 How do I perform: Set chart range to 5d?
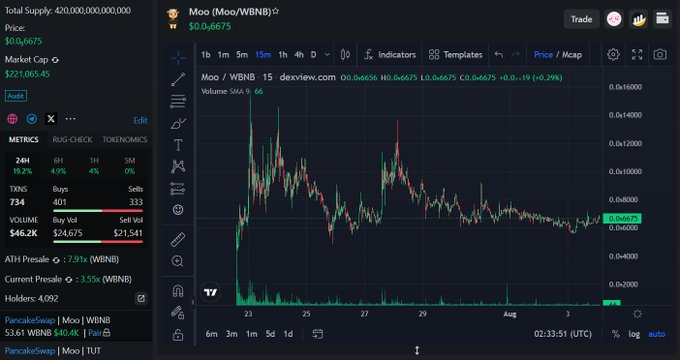click(x=270, y=334)
